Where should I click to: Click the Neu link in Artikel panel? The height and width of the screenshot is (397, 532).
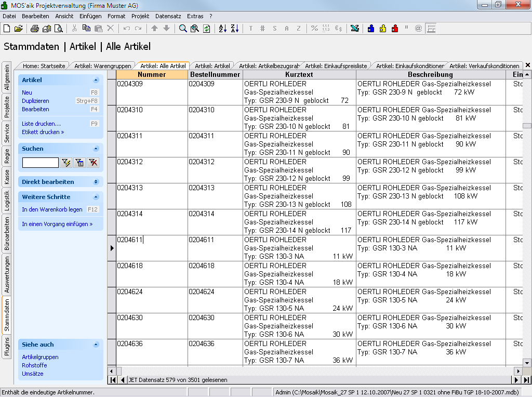pos(27,92)
